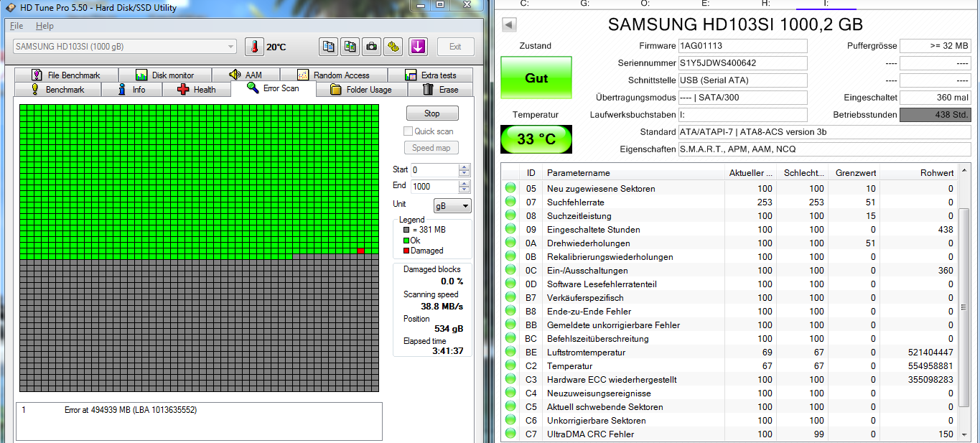This screenshot has height=443, width=980.
Task: Increase the Start value with up arrow
Action: pos(464,167)
